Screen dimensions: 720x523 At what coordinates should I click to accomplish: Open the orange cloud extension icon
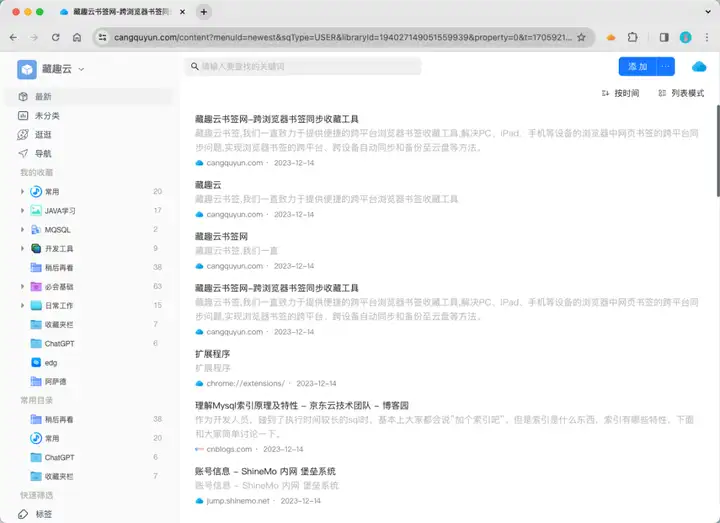611,38
